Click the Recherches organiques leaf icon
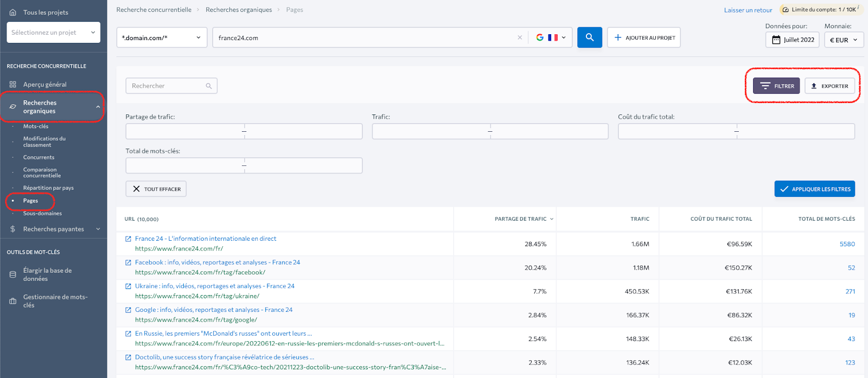Screen dimensions: 868x378 pos(12,106)
